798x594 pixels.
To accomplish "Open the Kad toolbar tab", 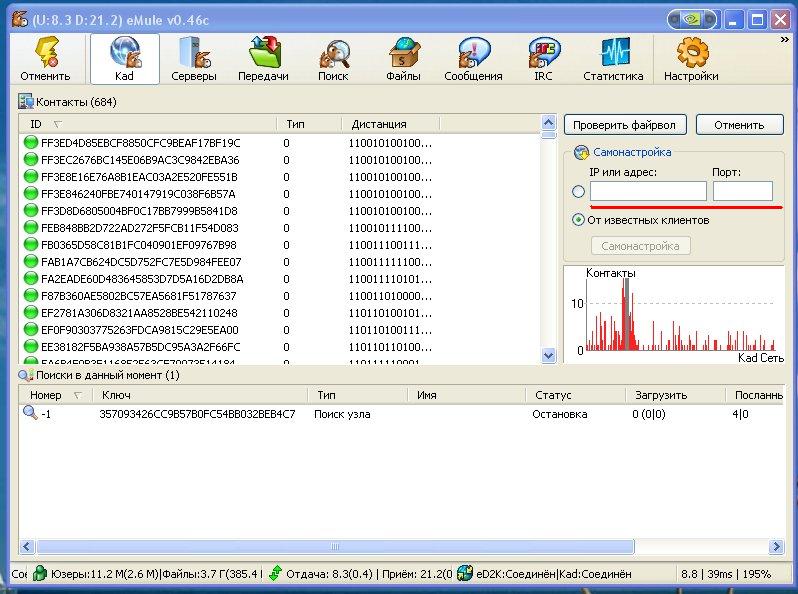I will click(x=125, y=59).
